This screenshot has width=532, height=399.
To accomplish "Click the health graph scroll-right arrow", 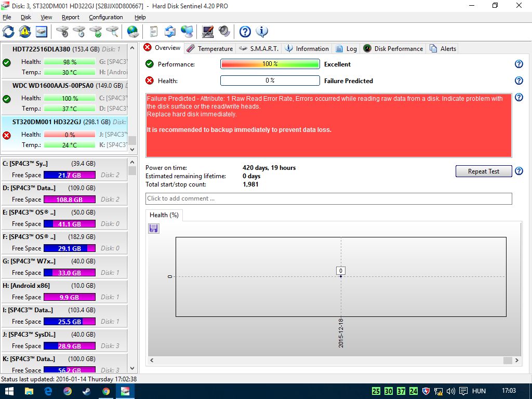I will tap(517, 361).
